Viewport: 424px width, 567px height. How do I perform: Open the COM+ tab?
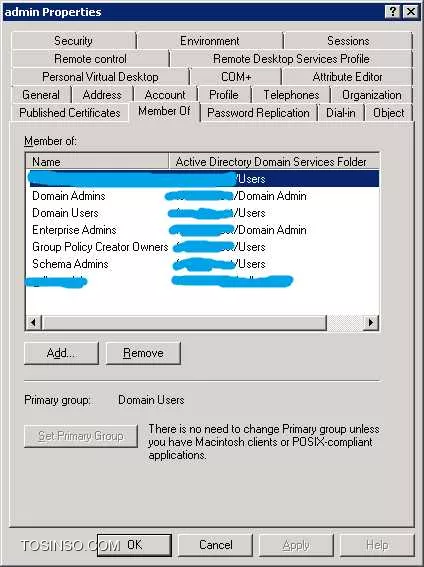[236, 77]
